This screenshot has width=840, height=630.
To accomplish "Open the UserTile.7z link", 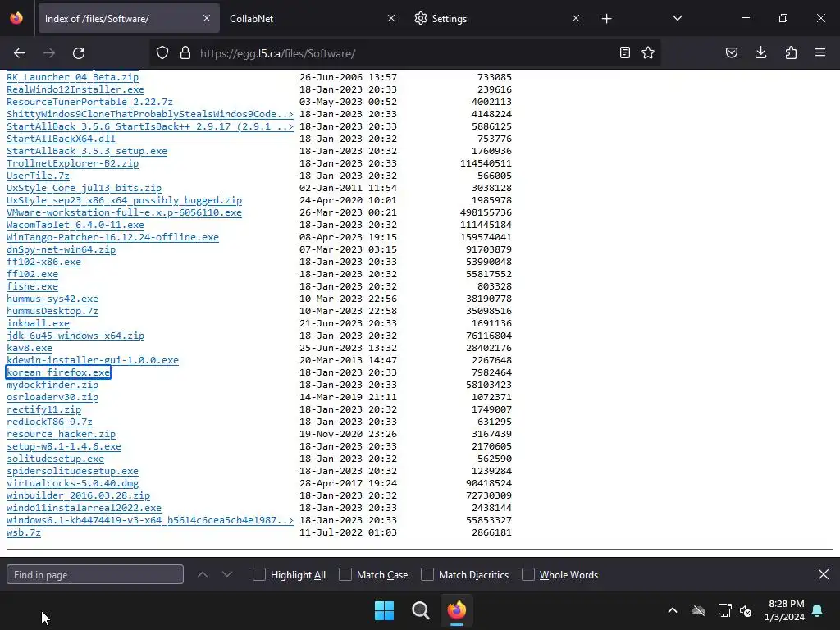I will (x=38, y=176).
